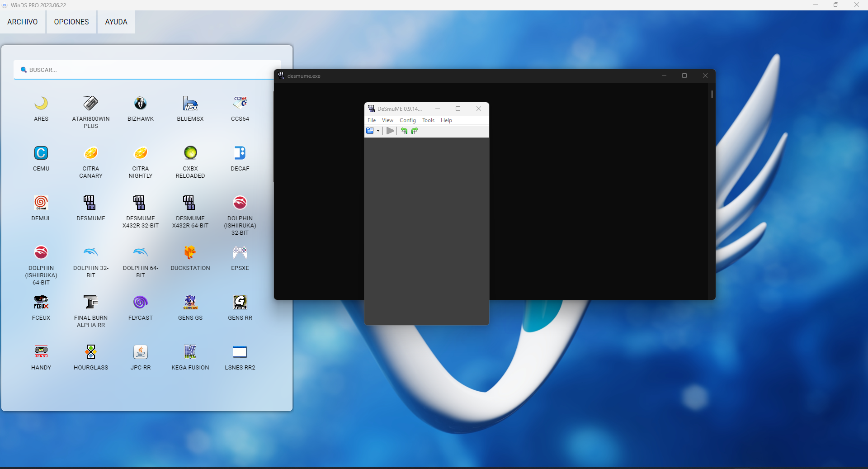This screenshot has height=469, width=868.
Task: Open DeSmuME View menu
Action: point(387,120)
